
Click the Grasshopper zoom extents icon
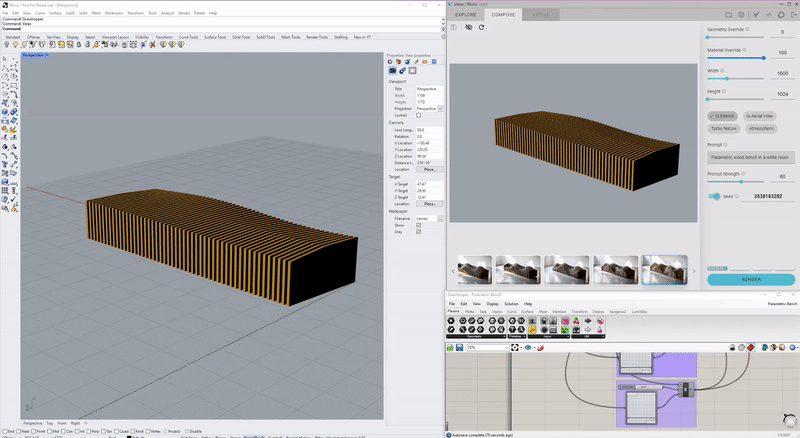516,348
